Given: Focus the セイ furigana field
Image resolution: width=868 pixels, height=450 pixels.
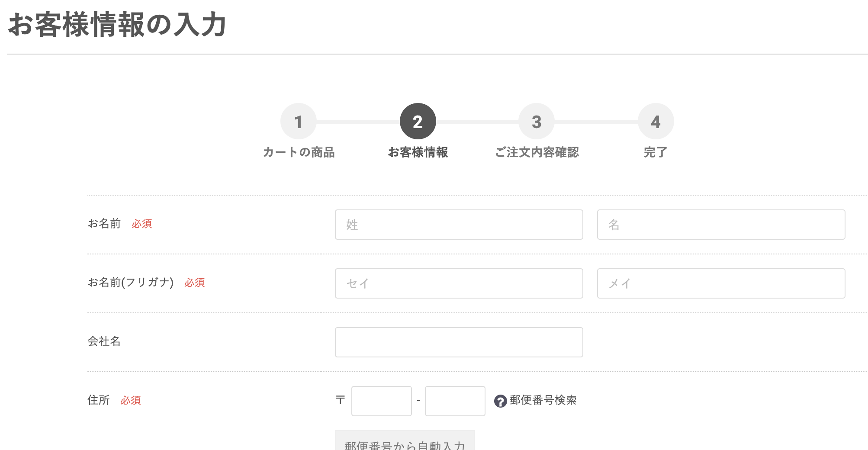Looking at the screenshot, I should pyautogui.click(x=459, y=283).
